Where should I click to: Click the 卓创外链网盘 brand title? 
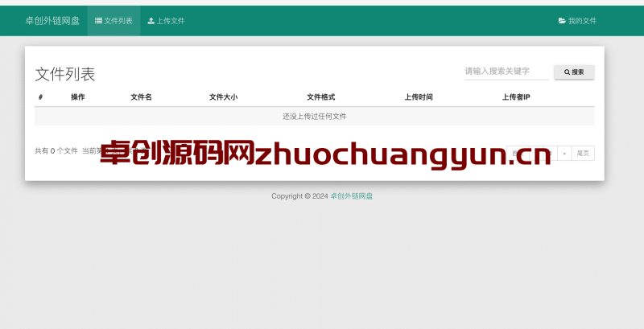pos(52,20)
